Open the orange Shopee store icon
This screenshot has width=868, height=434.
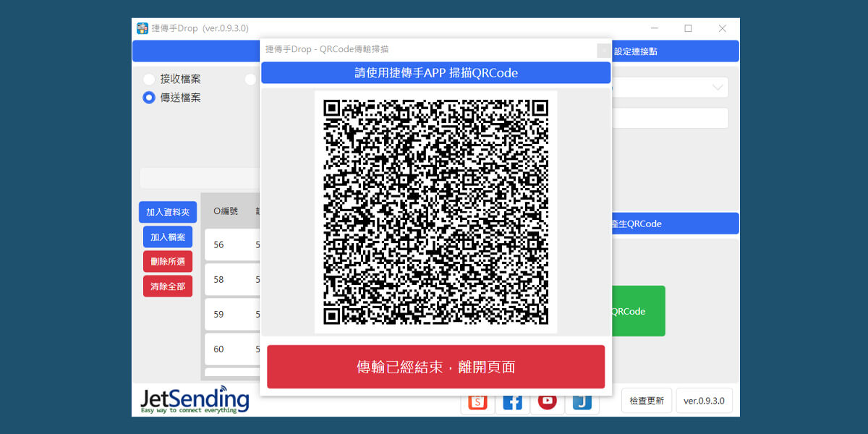click(x=477, y=402)
